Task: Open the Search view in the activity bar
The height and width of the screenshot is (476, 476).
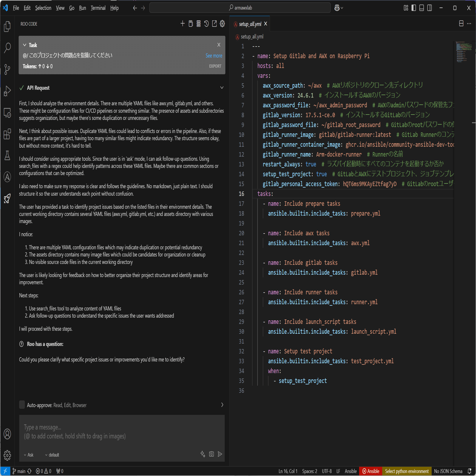Action: tap(7, 48)
